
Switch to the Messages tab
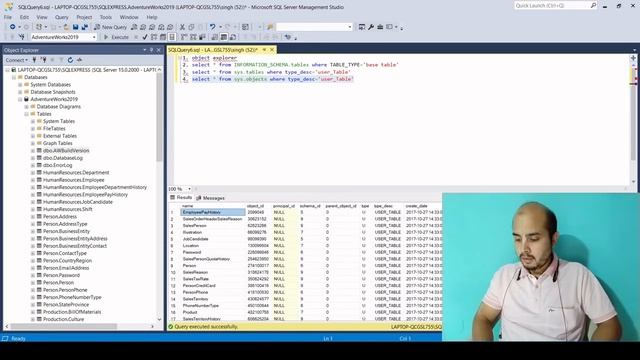(210, 198)
